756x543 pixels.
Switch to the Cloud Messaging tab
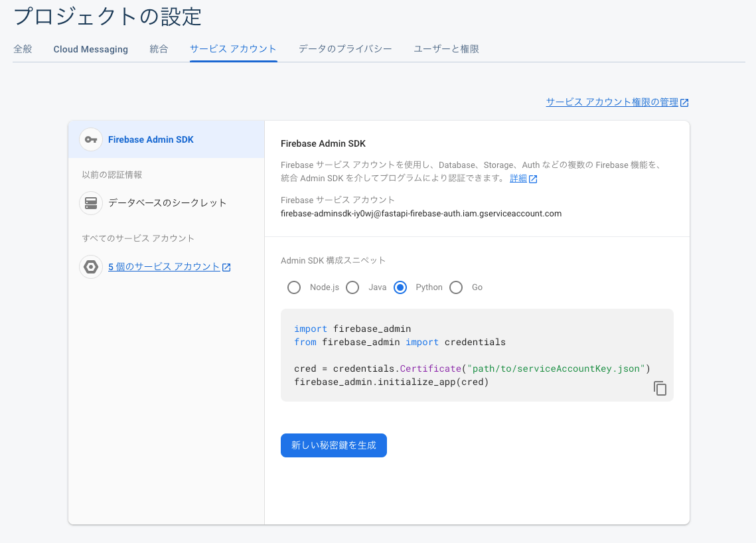click(91, 49)
